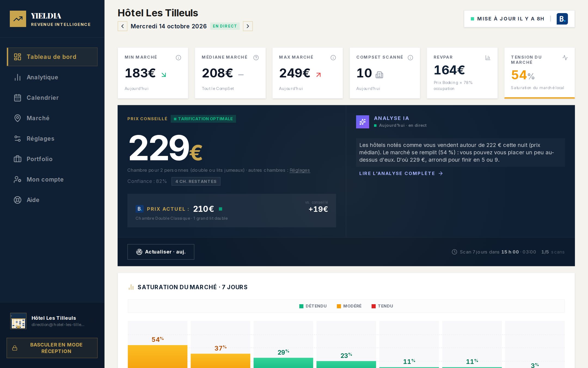Open Tableau de bord in sidebar
Screen dimensions: 588x368
(52, 57)
